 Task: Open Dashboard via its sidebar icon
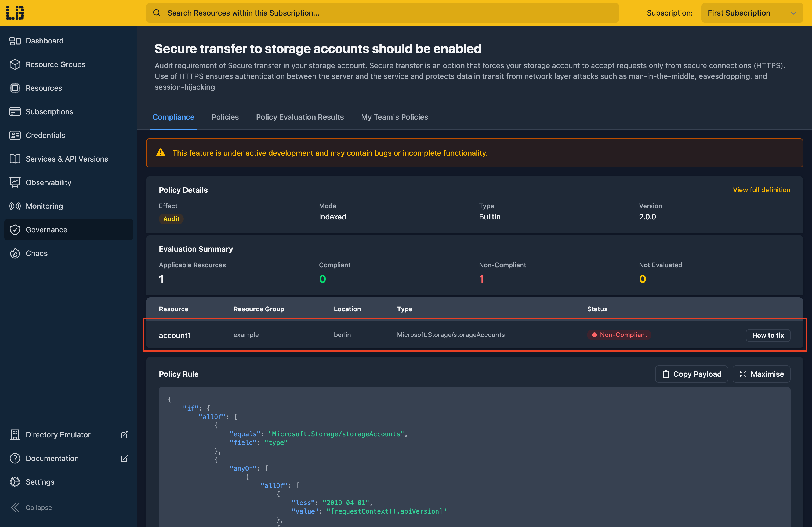coord(15,41)
